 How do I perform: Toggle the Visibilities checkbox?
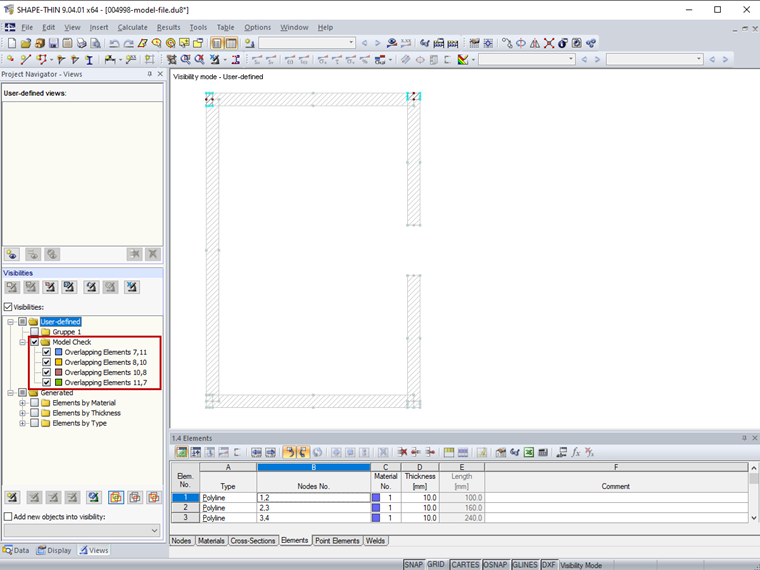coord(8,307)
